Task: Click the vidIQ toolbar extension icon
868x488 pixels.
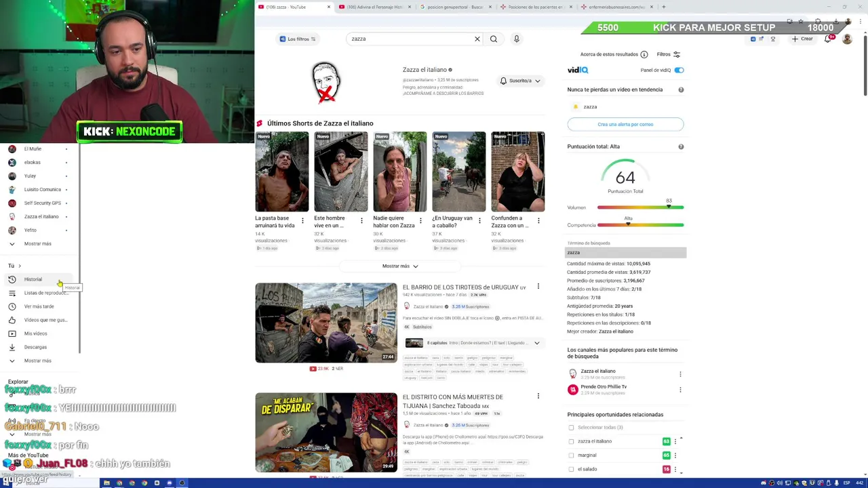Action: [x=753, y=39]
